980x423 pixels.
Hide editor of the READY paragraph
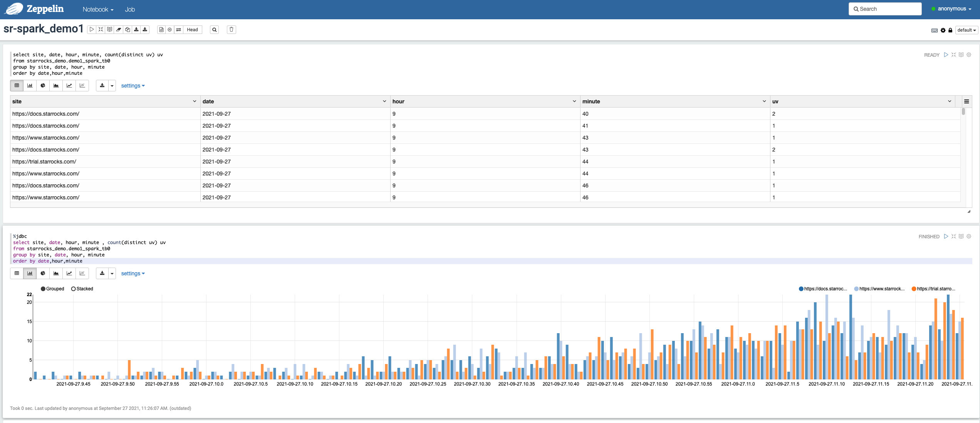coord(953,55)
